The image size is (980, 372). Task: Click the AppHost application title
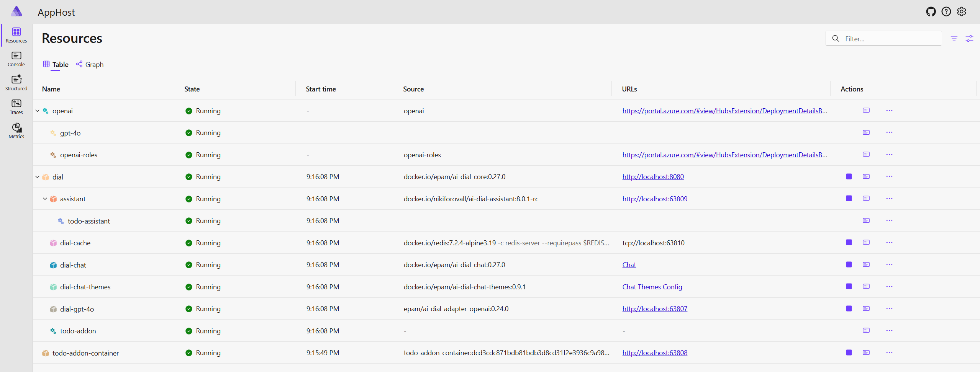click(56, 12)
